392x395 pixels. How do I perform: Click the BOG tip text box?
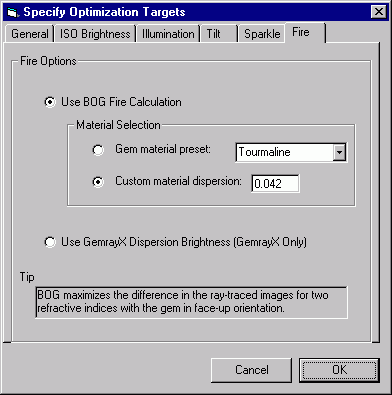(x=191, y=302)
